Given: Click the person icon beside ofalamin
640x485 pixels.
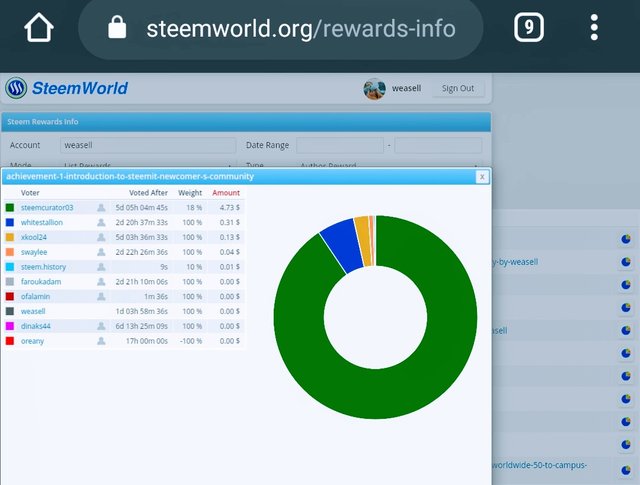Looking at the screenshot, I should [101, 296].
